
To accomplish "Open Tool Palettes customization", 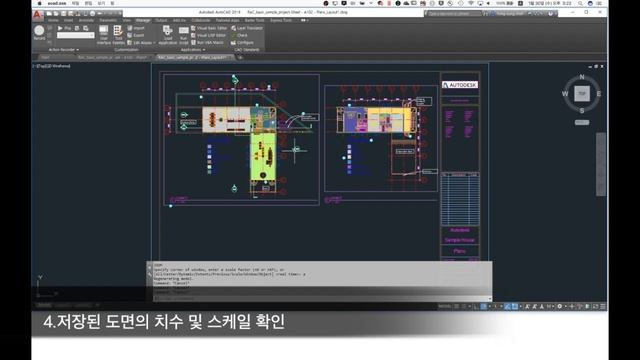I will [x=118, y=35].
